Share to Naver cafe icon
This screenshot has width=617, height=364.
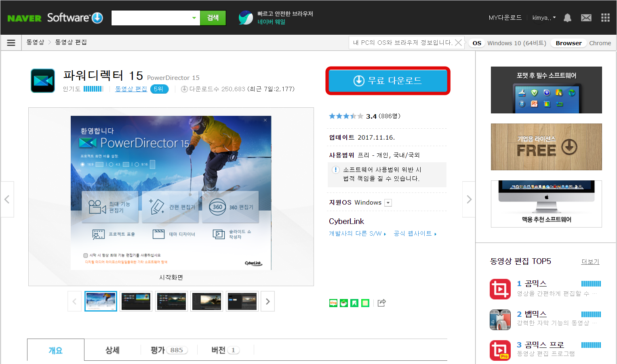click(x=344, y=303)
